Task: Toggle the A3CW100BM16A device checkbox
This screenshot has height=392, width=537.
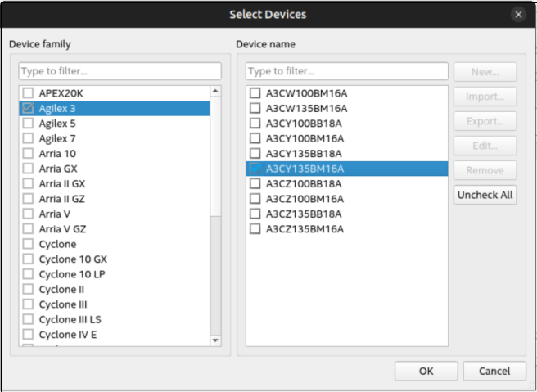Action: [255, 93]
